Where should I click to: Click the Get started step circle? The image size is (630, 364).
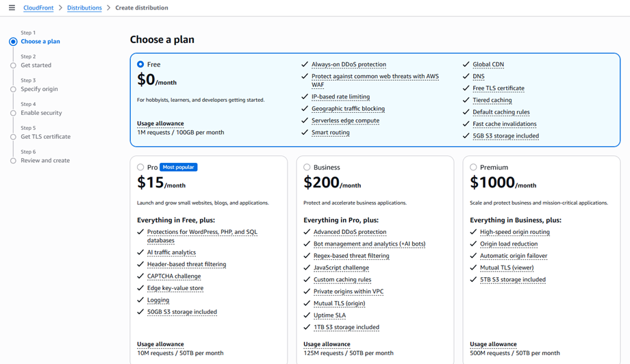click(x=13, y=66)
